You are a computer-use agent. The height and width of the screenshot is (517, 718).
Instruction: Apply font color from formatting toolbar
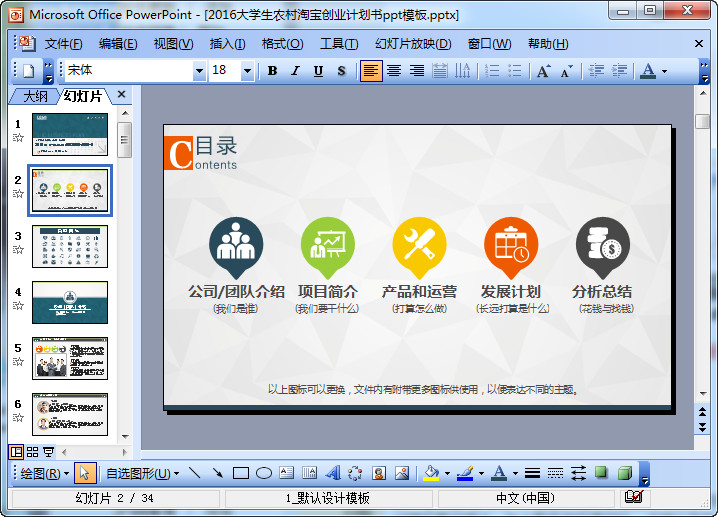(x=647, y=71)
